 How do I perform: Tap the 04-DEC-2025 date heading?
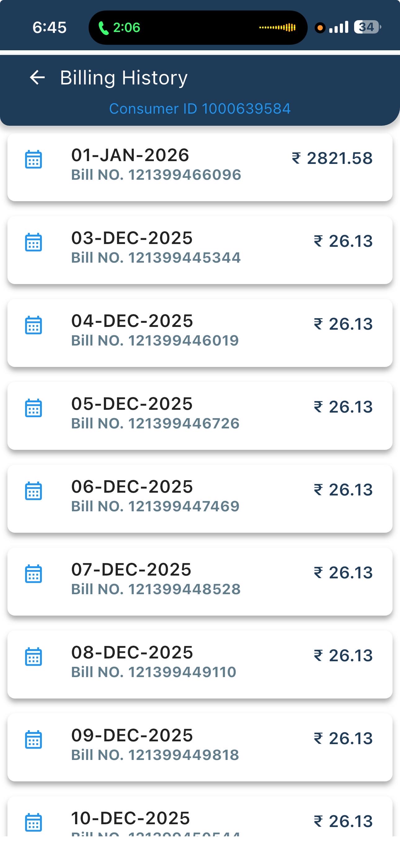point(132,321)
